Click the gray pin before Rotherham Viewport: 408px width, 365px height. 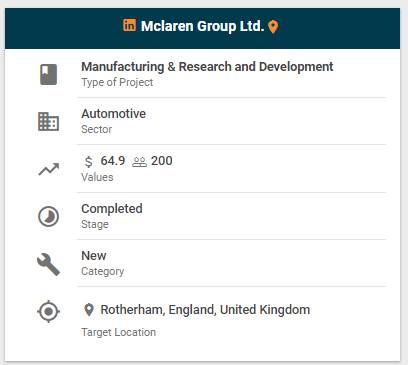coord(88,310)
